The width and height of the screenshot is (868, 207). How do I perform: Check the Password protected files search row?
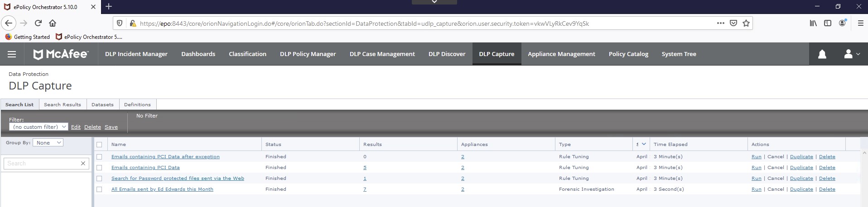(x=99, y=179)
